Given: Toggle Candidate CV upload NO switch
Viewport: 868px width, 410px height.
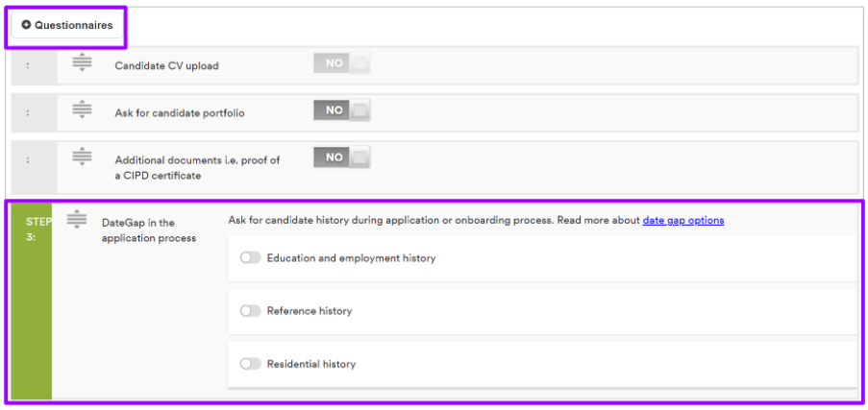Looking at the screenshot, I should coord(341,63).
